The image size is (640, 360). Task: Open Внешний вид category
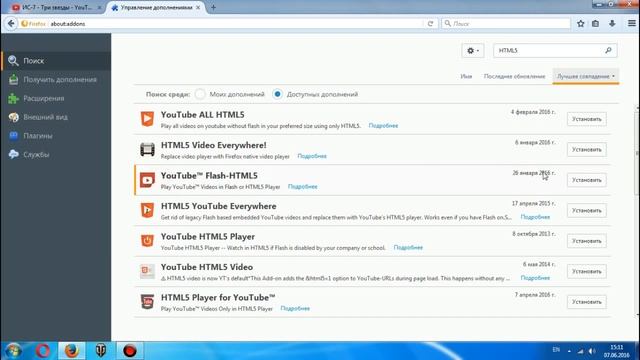point(56,117)
